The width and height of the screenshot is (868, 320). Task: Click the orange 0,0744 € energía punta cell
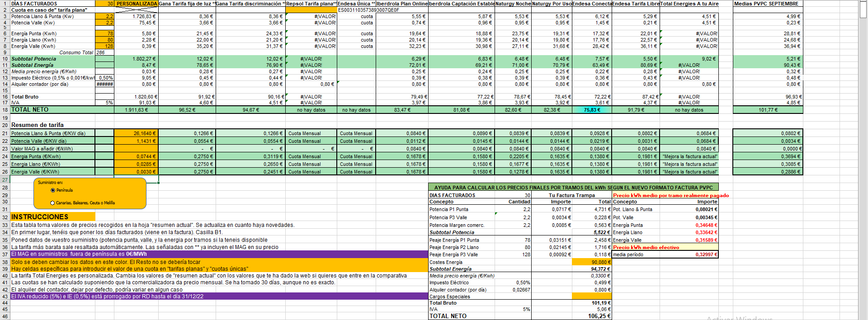coord(136,156)
